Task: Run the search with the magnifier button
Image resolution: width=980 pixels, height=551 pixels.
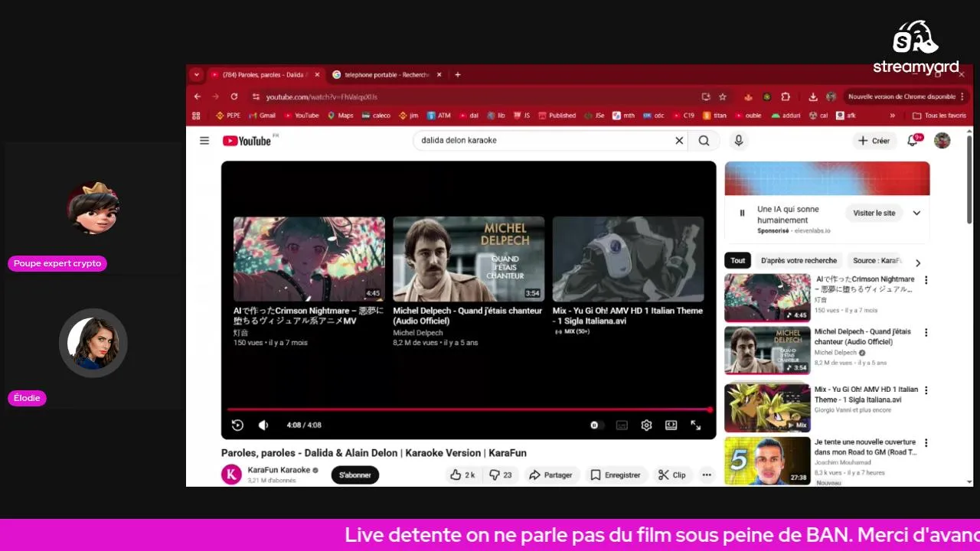Action: [x=704, y=141]
